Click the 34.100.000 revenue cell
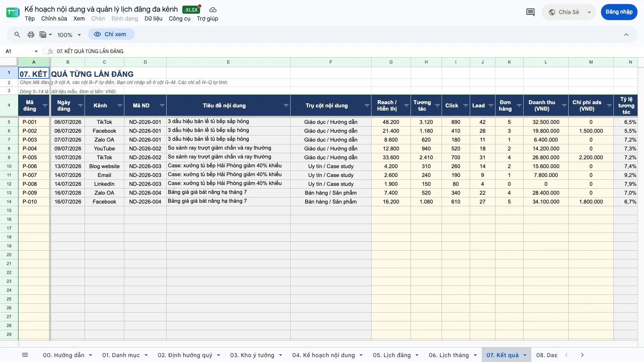The image size is (644, 362). click(546, 202)
